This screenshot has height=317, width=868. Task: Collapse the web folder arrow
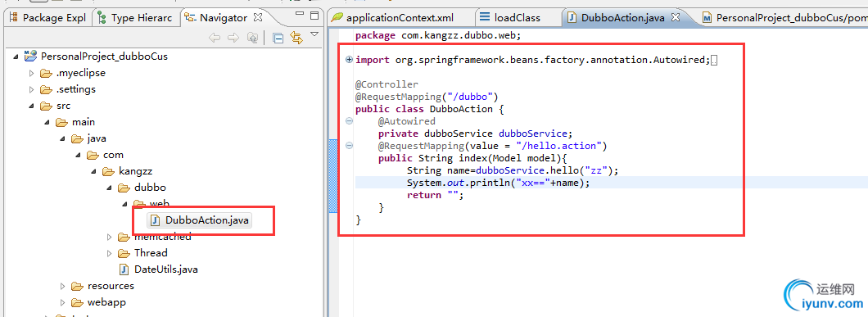tap(124, 204)
